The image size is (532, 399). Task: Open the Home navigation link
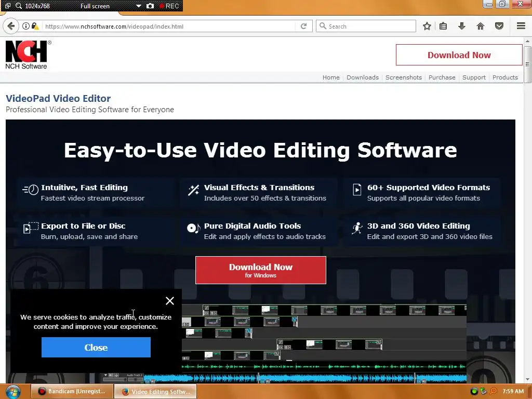pyautogui.click(x=331, y=77)
